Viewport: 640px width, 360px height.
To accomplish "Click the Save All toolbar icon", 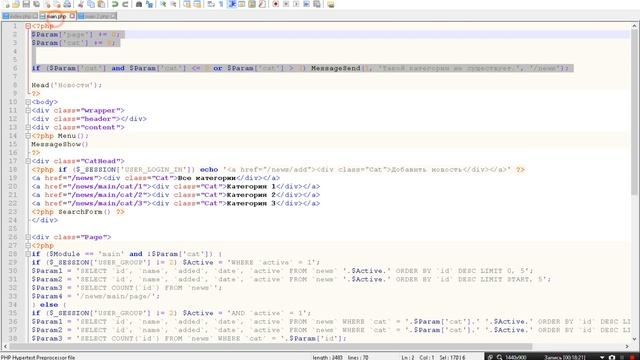I will (36, 4).
